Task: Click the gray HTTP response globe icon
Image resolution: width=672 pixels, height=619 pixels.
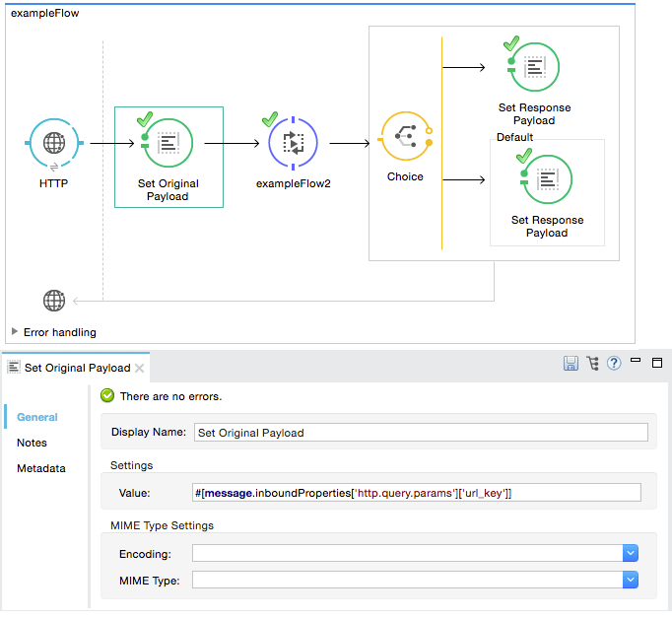Action: point(54,301)
